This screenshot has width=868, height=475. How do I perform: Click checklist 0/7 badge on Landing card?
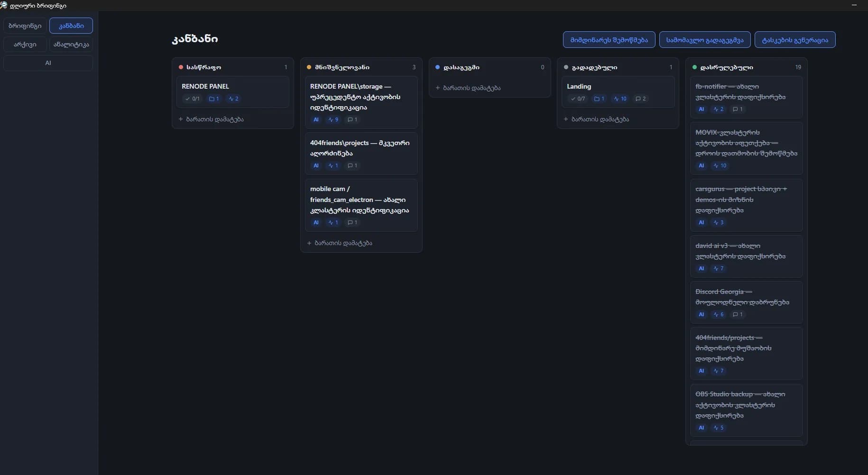click(x=578, y=99)
